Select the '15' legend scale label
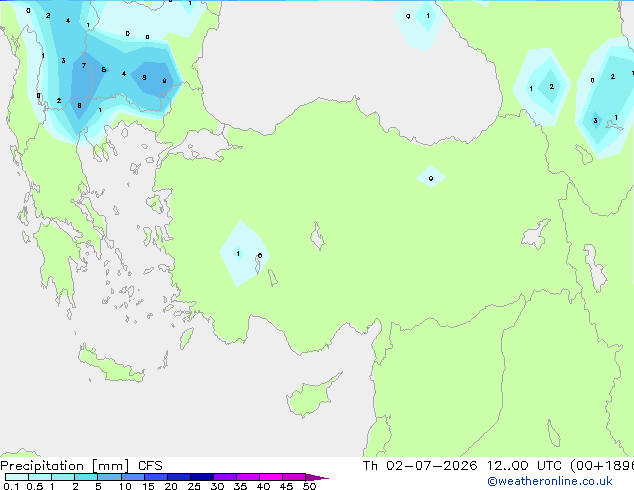The width and height of the screenshot is (634, 490). tap(148, 486)
